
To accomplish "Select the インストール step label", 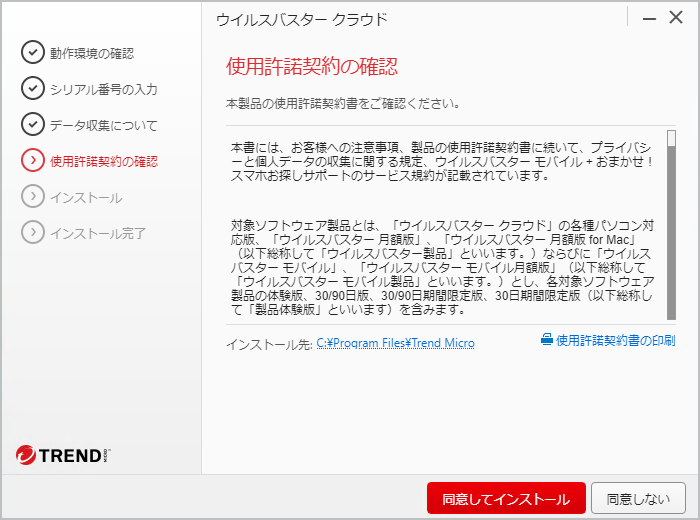I will pyautogui.click(x=86, y=197).
